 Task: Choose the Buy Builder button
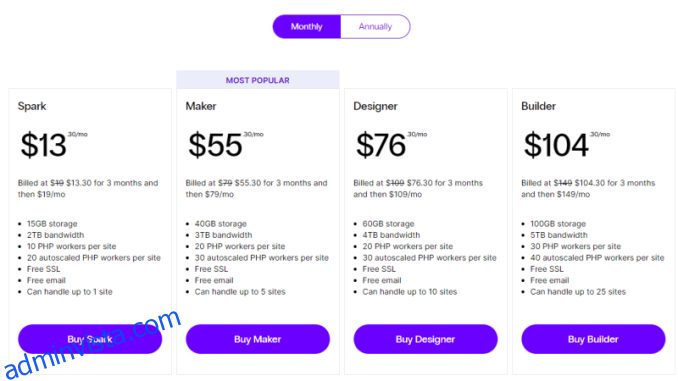click(593, 339)
